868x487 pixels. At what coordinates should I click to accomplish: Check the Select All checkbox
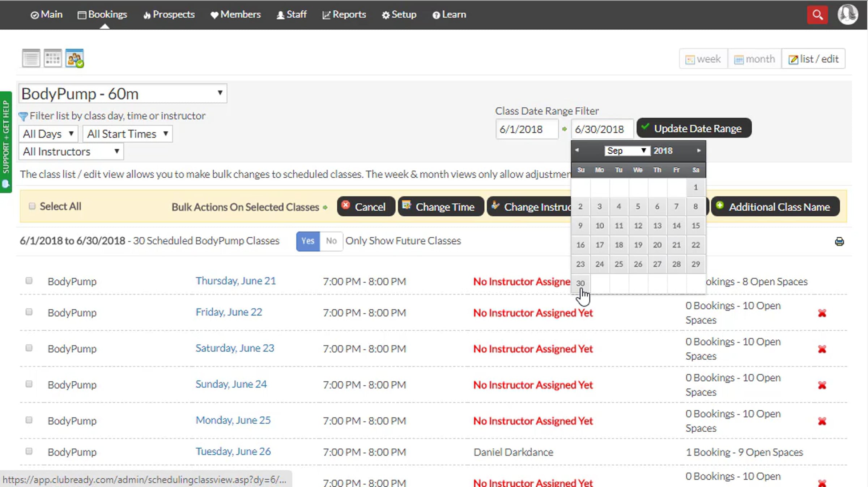(32, 206)
